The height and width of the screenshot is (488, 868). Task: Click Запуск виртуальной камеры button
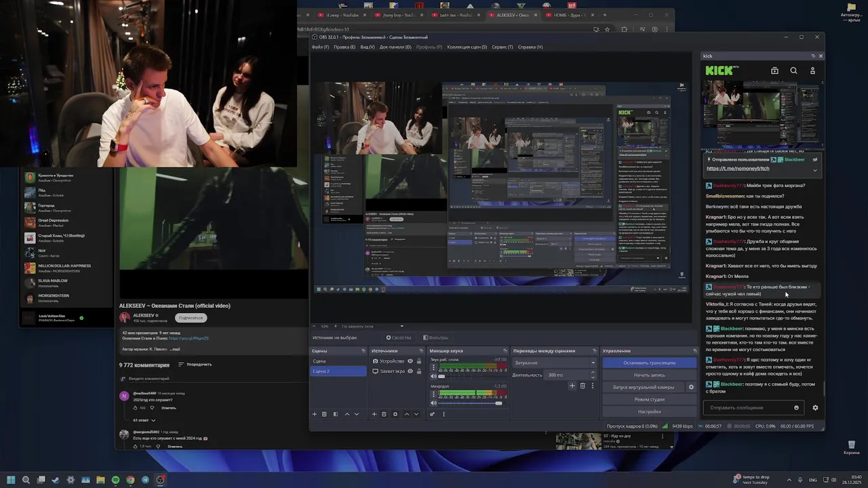pos(644,387)
